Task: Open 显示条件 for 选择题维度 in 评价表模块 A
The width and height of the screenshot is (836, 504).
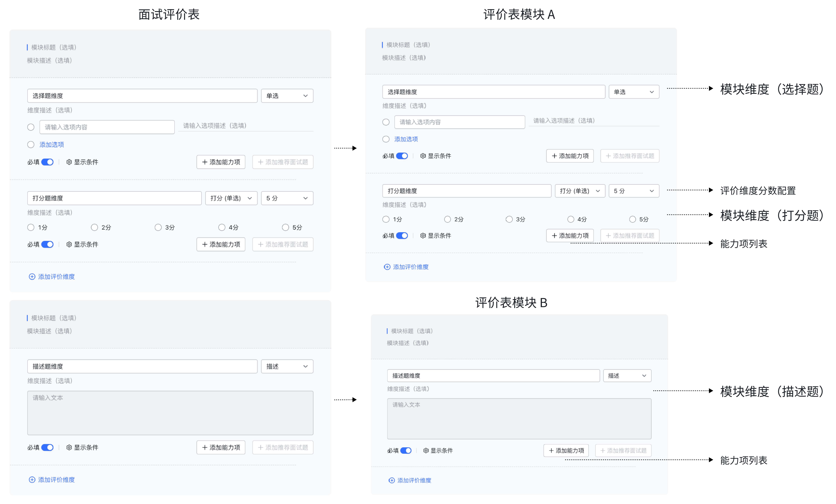Action: tap(436, 156)
